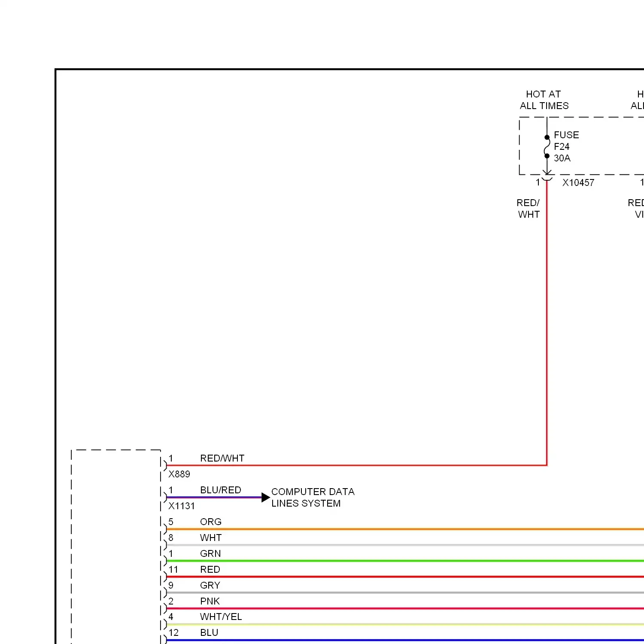This screenshot has height=644, width=644.
Task: Select the FUSE F24 30A label
Action: point(566,146)
